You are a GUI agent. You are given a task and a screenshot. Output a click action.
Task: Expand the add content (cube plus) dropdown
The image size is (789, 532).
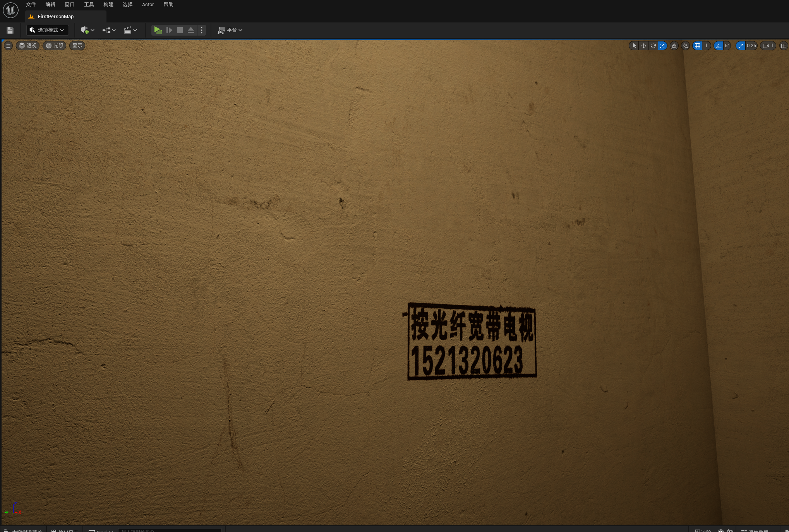[87, 30]
